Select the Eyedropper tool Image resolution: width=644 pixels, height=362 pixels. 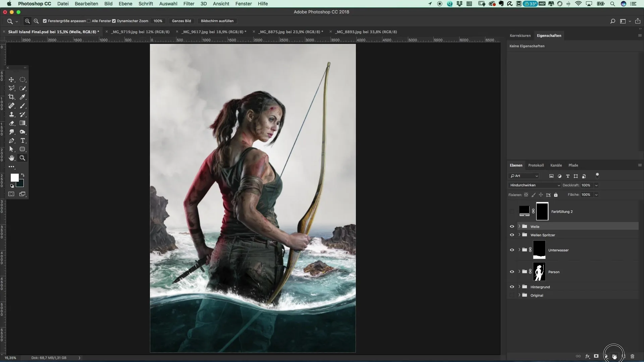tap(22, 97)
